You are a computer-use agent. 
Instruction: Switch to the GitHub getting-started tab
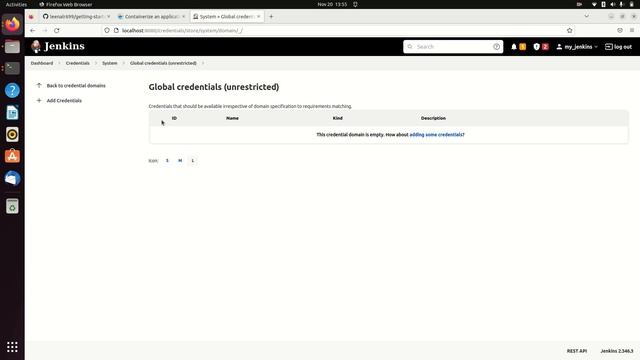76,17
